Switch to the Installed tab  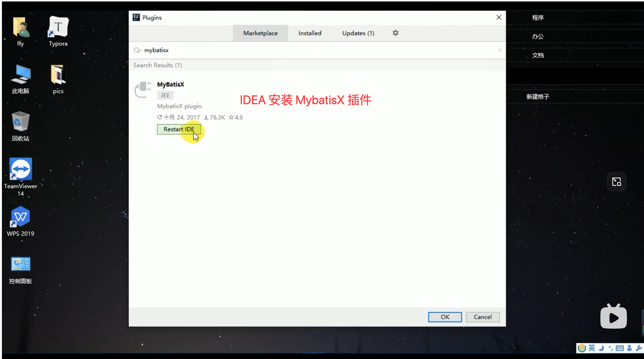[310, 33]
